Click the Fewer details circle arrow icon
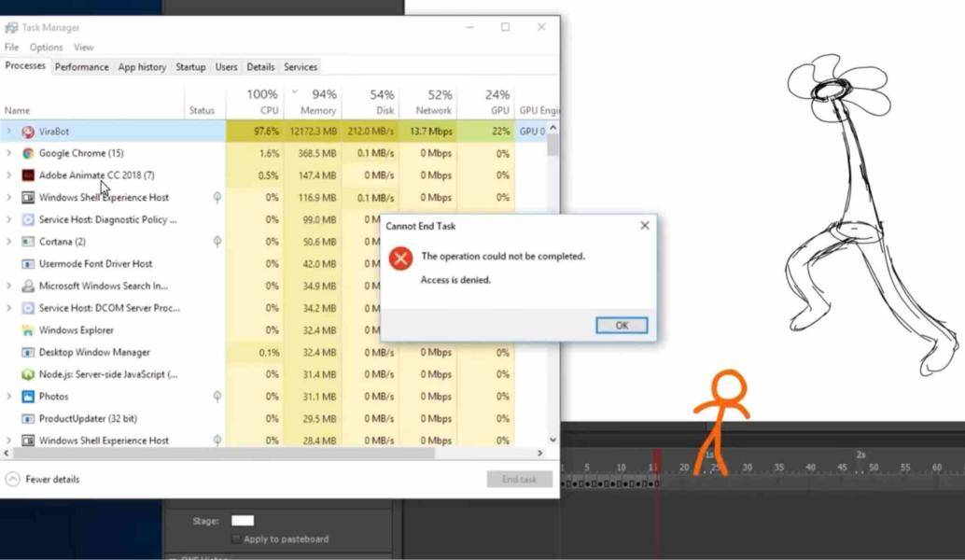965x560 pixels. click(12, 480)
